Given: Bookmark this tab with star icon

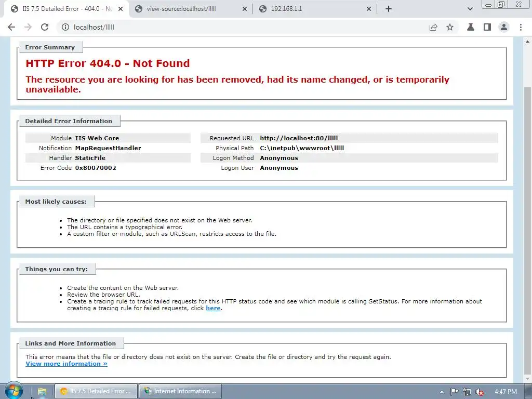Looking at the screenshot, I should click(x=450, y=27).
